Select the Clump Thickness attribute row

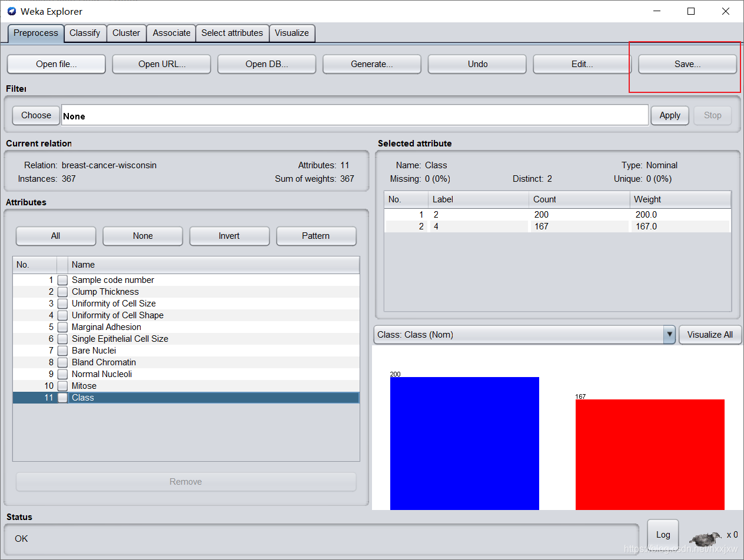pos(186,292)
